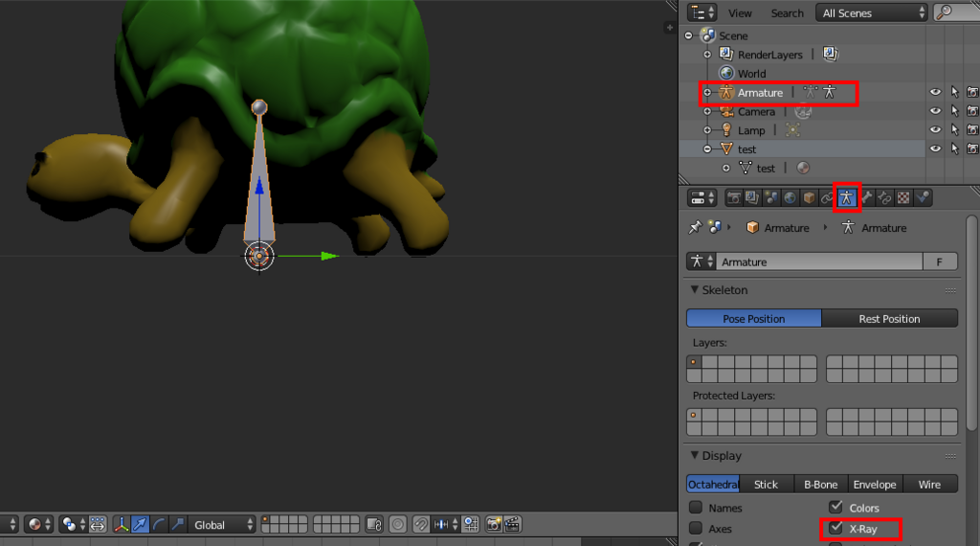The image size is (980, 546).
Task: Open the Texture properties tab (checker icon)
Action: pos(903,198)
